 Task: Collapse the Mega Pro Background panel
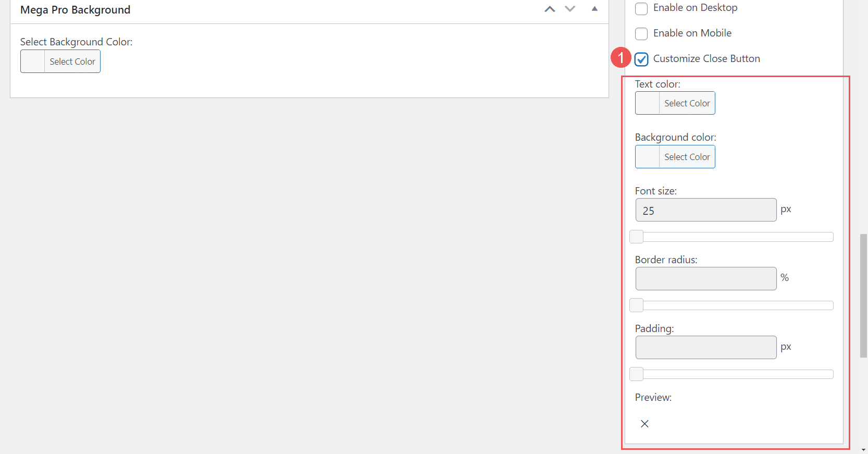click(594, 9)
